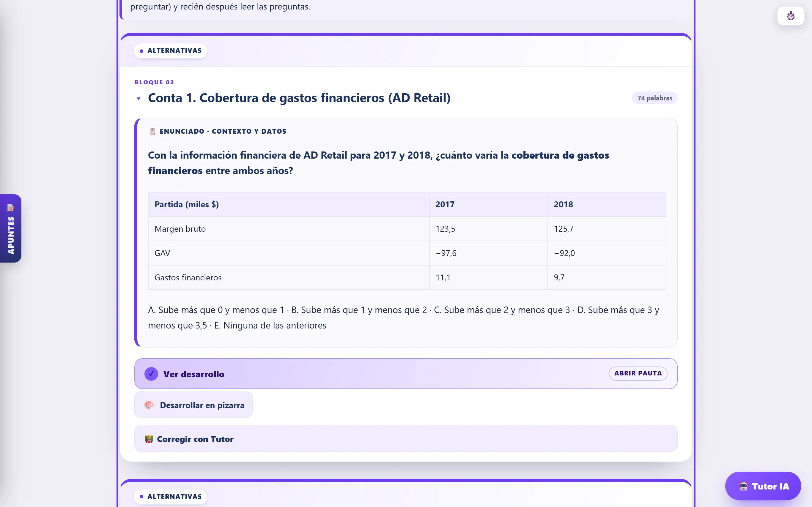The image size is (812, 507).
Task: Open the stopwatch timer icon
Action: (x=791, y=16)
